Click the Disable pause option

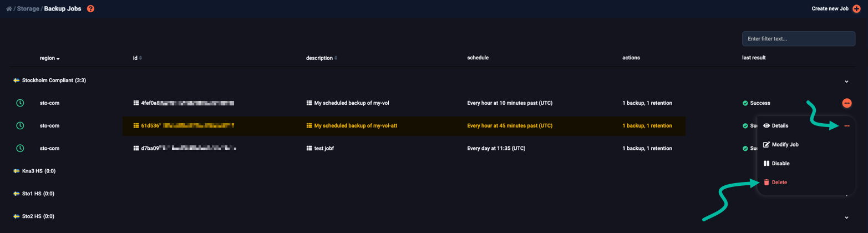[x=776, y=163]
